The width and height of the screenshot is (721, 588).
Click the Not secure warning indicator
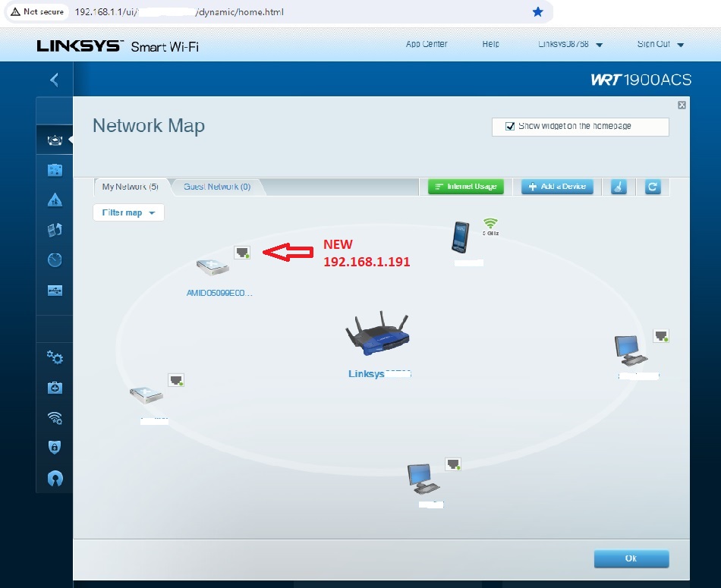point(37,12)
